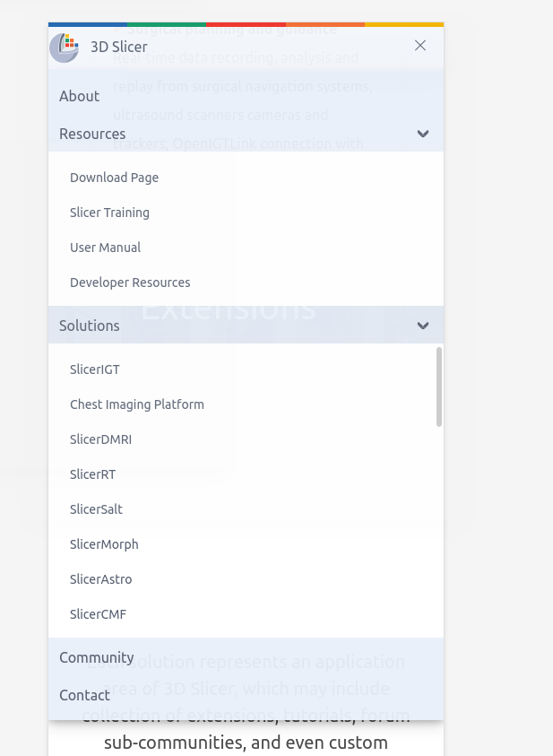Select SlicerRT from the Solutions list
Viewport: 553px width, 756px height.
coord(93,474)
